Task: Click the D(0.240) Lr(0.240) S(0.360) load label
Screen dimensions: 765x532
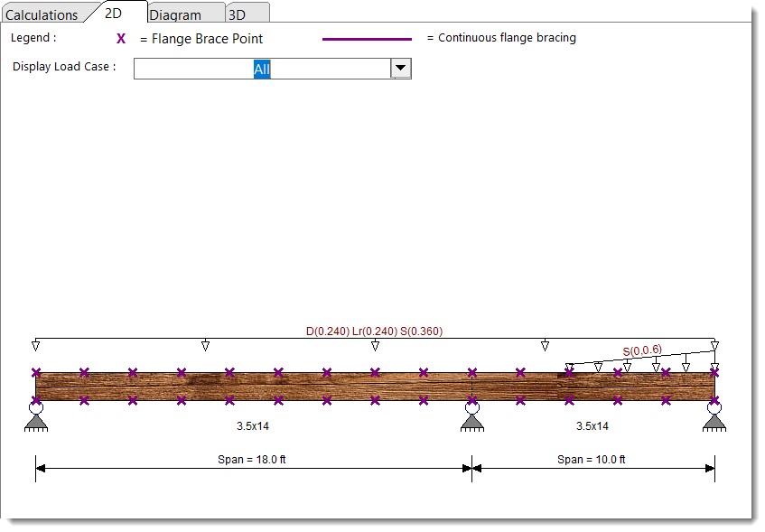Action: pos(374,331)
